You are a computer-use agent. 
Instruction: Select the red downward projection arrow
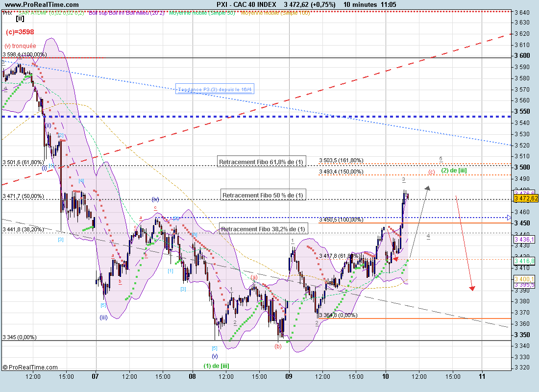[x=465, y=243]
